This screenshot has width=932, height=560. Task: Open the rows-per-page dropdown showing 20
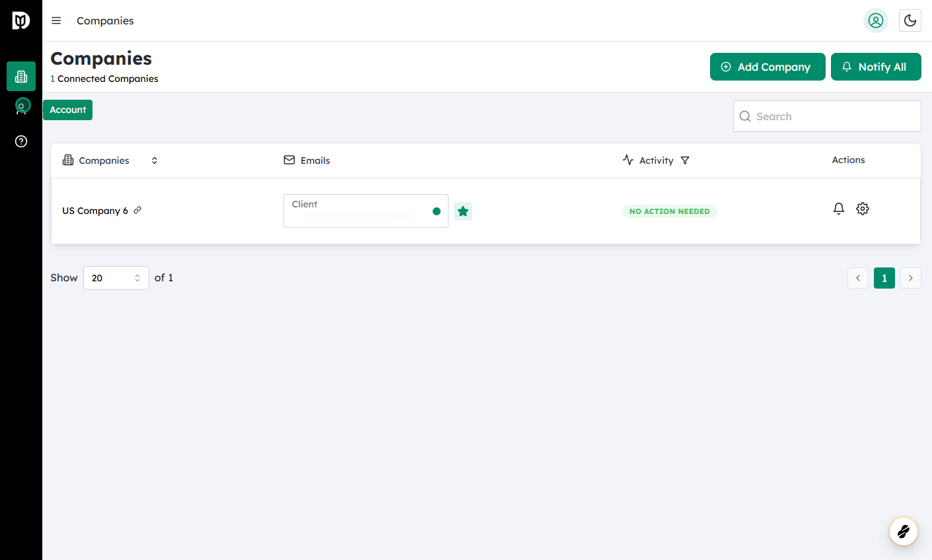pos(116,278)
